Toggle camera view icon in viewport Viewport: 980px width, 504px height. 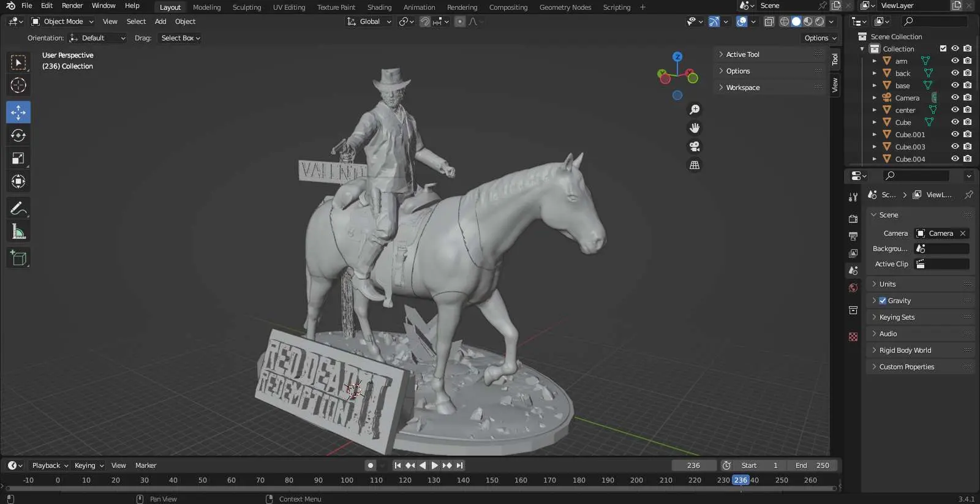(695, 146)
